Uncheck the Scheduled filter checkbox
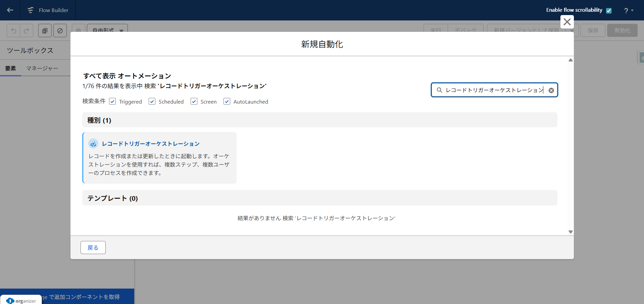Viewport: 644px width, 304px height. (152, 102)
